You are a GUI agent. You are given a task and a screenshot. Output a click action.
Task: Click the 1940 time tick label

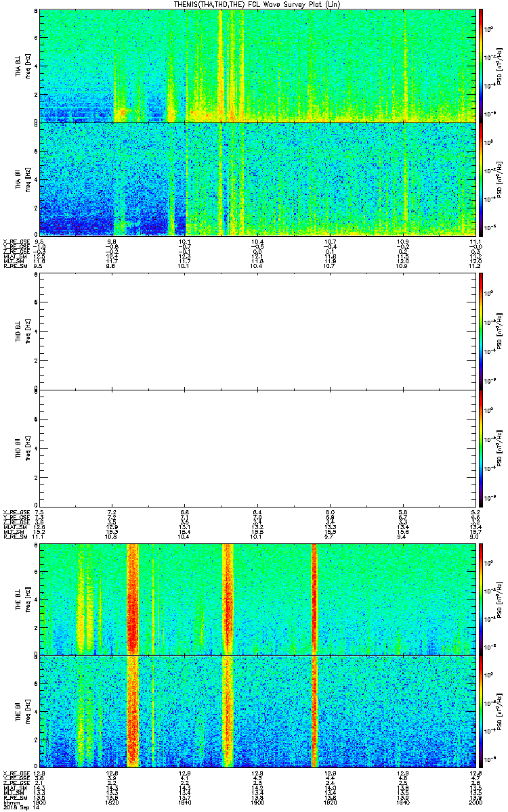tap(403, 803)
